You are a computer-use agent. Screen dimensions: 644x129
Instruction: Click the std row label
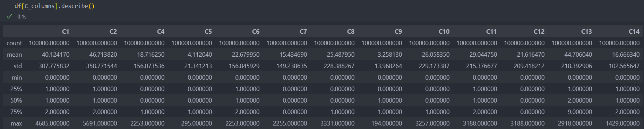pyautogui.click(x=18, y=66)
